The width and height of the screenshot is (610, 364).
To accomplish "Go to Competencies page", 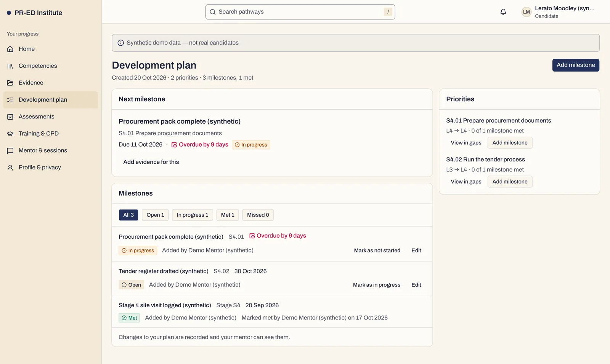I will [x=50, y=66].
